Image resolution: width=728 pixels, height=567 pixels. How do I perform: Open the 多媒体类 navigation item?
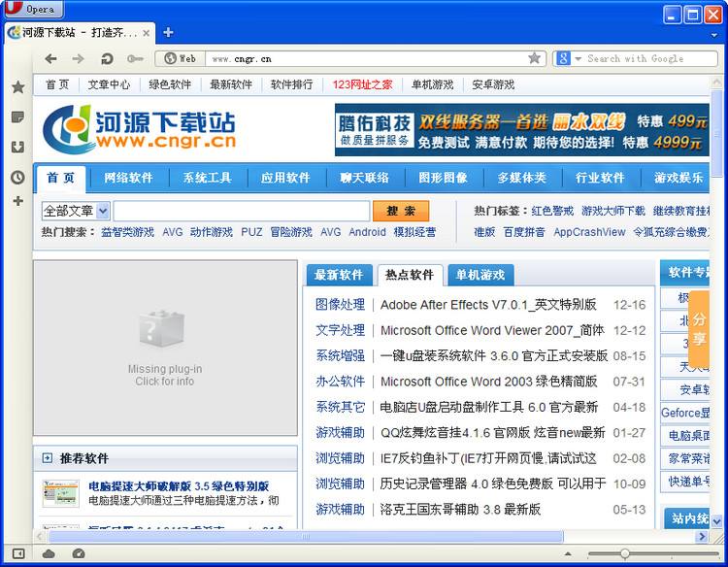click(x=522, y=178)
